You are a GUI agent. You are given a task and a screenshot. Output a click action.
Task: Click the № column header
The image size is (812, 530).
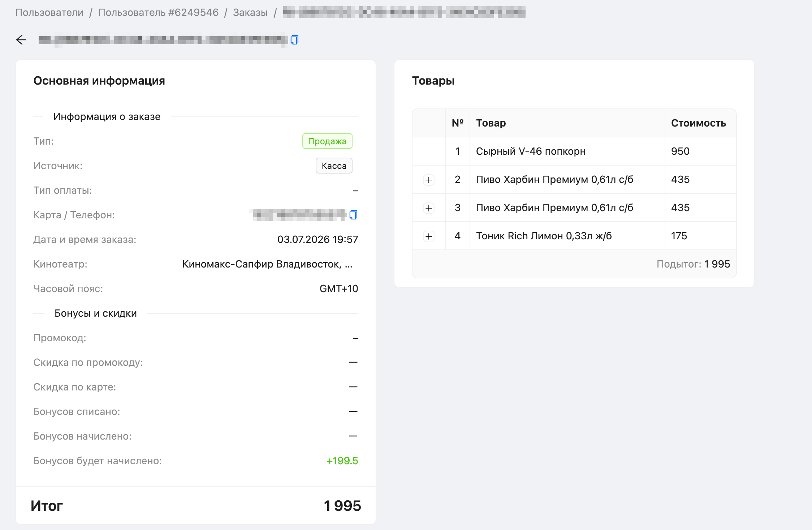(458, 123)
